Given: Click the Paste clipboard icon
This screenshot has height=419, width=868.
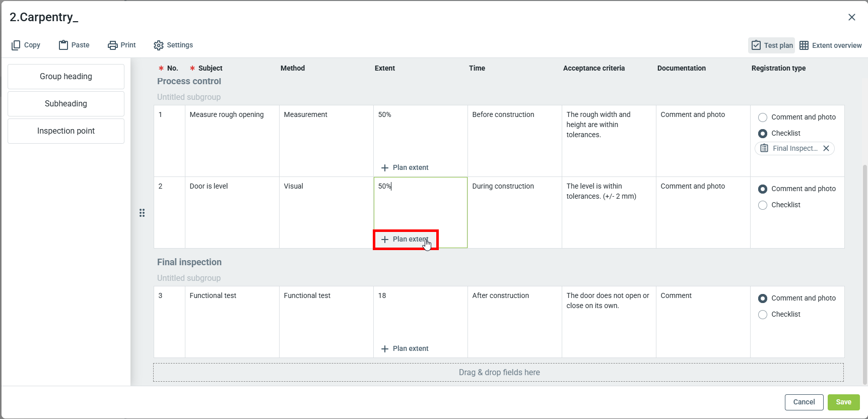Looking at the screenshot, I should click(63, 45).
